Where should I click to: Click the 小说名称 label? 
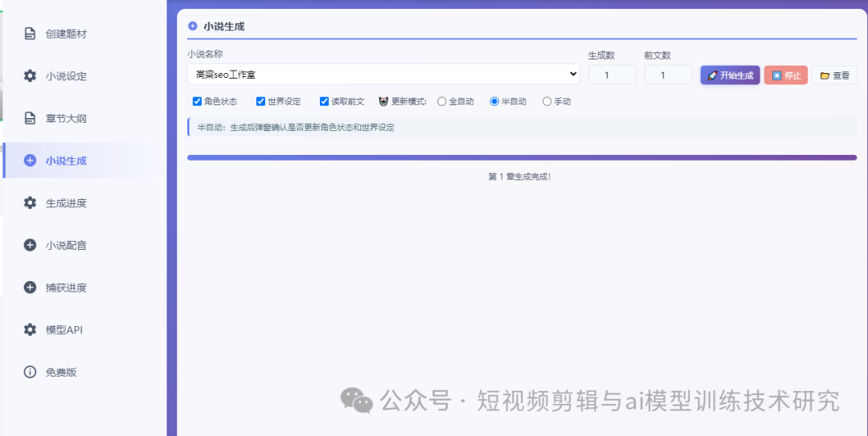(205, 55)
